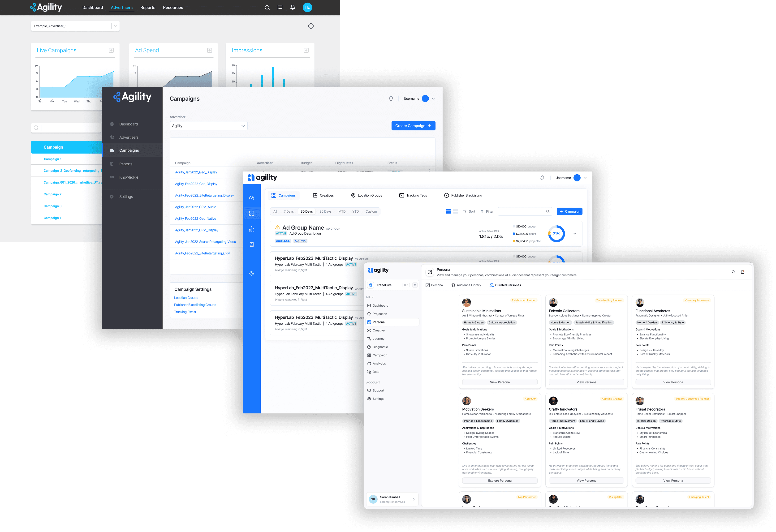
Task: Open the Username menu chevron in the dark-sidebar Campaigns window
Action: point(433,99)
